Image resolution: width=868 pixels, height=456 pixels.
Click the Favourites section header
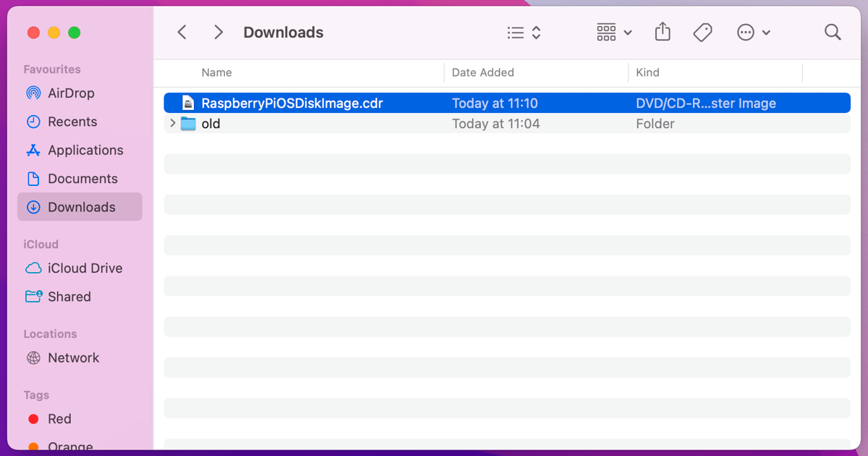pyautogui.click(x=52, y=69)
